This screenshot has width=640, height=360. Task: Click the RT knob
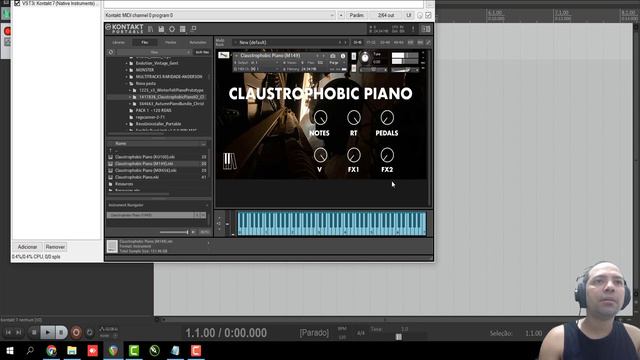353,118
